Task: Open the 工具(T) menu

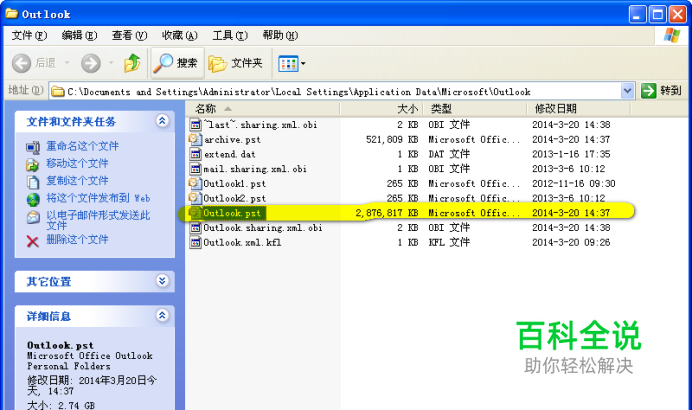Action: [x=230, y=35]
